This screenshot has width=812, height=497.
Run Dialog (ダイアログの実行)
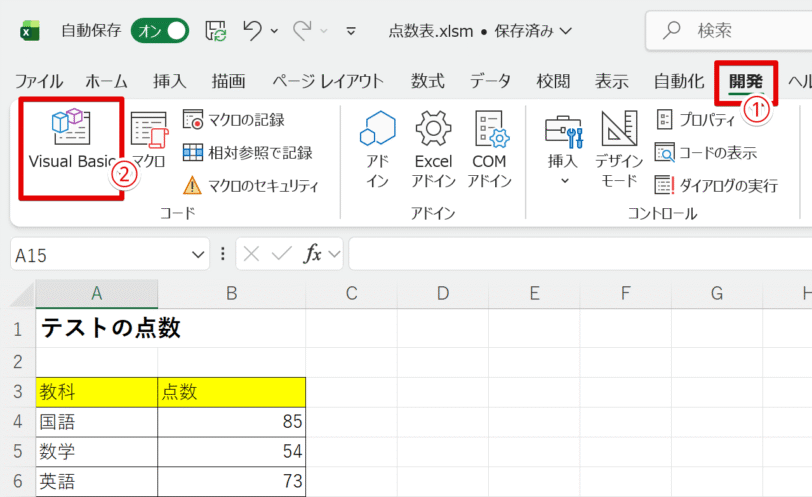[716, 185]
